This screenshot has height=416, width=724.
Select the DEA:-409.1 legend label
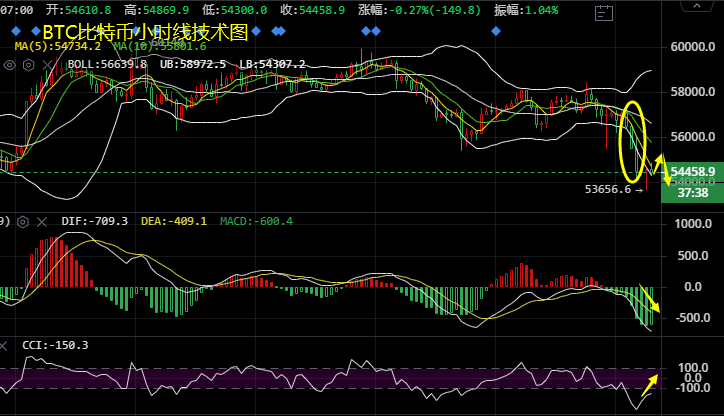[174, 221]
